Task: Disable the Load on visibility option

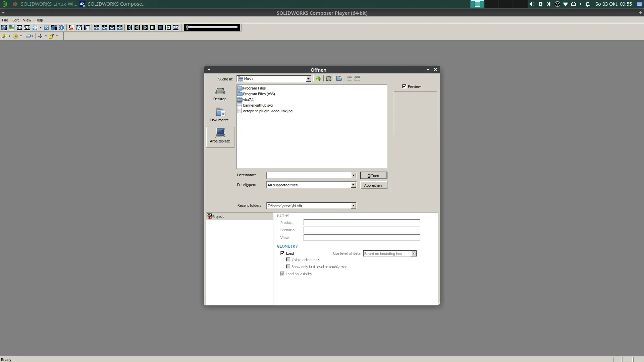Action: coord(282,274)
